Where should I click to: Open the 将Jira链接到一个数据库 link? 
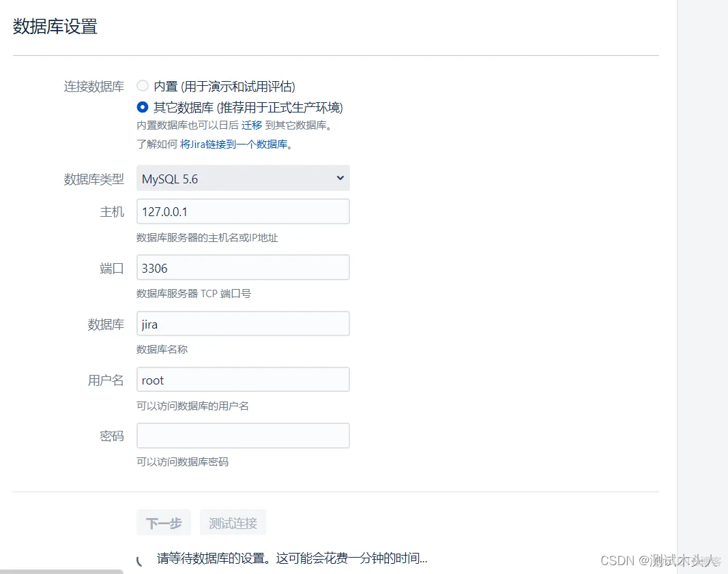(x=233, y=145)
